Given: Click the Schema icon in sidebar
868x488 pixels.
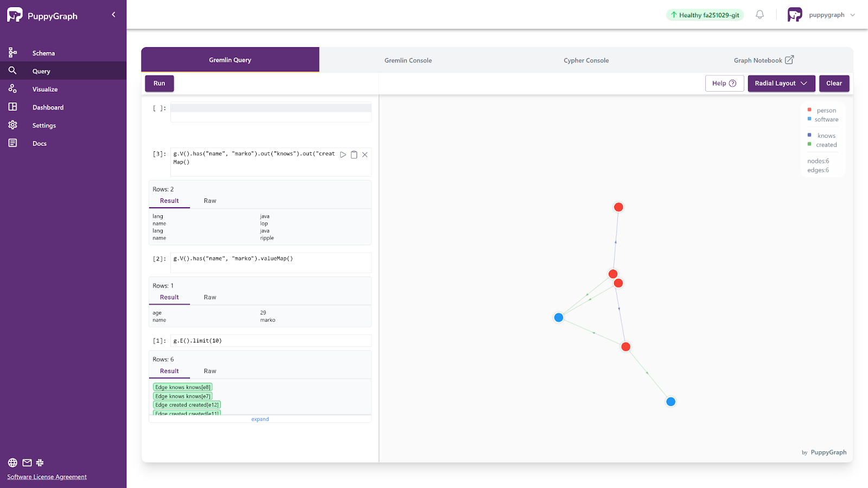Looking at the screenshot, I should pyautogui.click(x=12, y=53).
